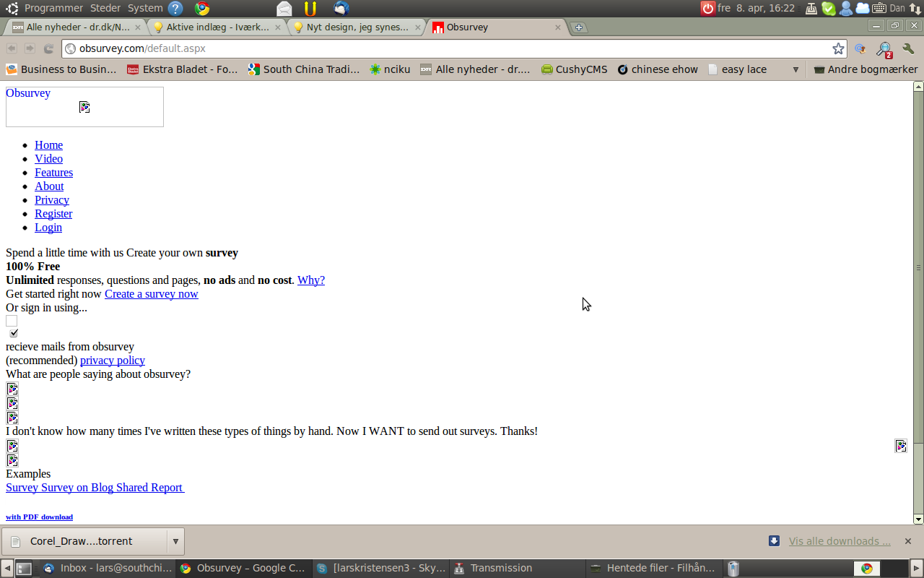Open the cloud tray icon
This screenshot has height=578, width=924.
pos(863,9)
